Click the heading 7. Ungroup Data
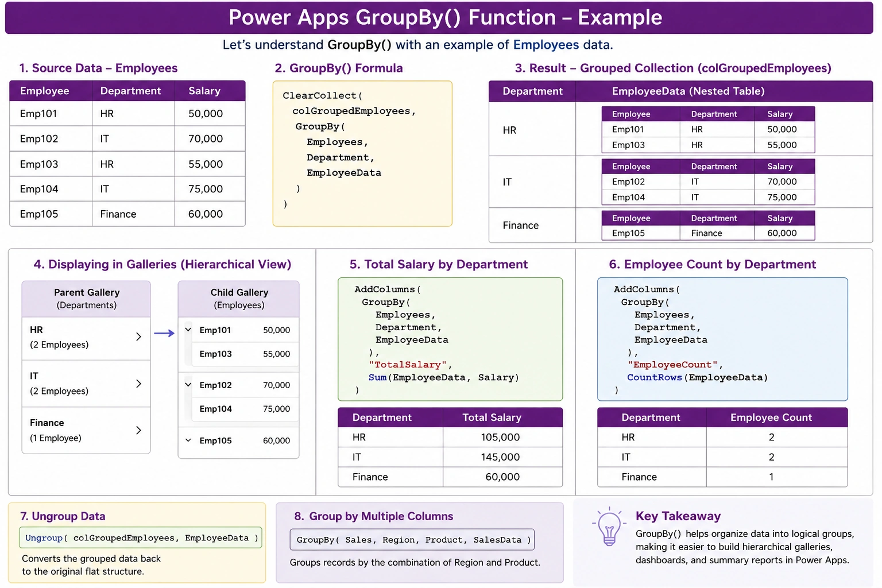 pyautogui.click(x=63, y=516)
